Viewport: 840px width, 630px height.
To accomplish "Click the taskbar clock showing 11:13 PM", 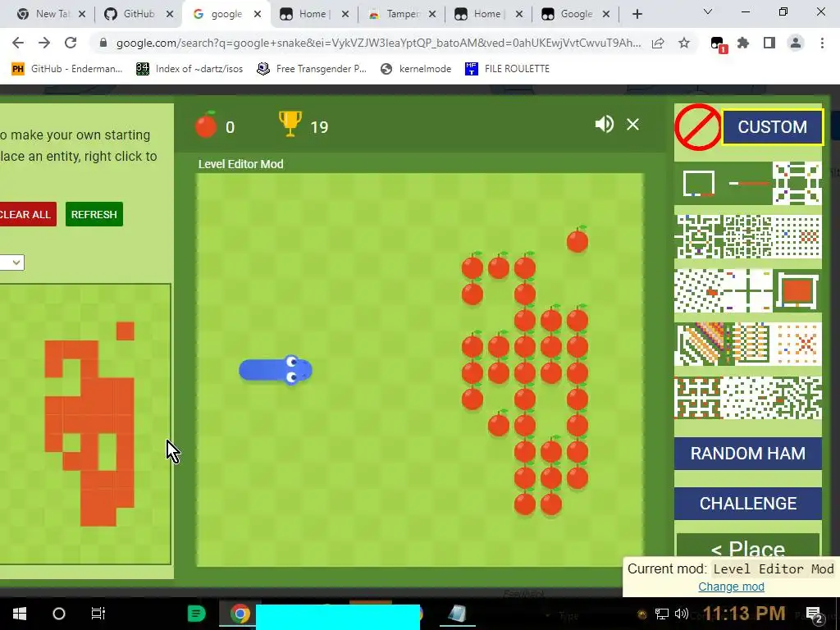I will (744, 614).
